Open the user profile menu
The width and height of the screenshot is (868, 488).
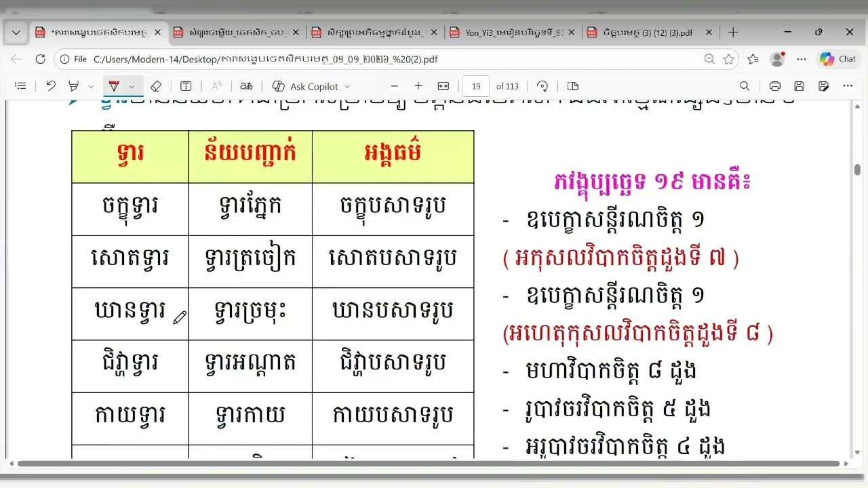tap(778, 59)
